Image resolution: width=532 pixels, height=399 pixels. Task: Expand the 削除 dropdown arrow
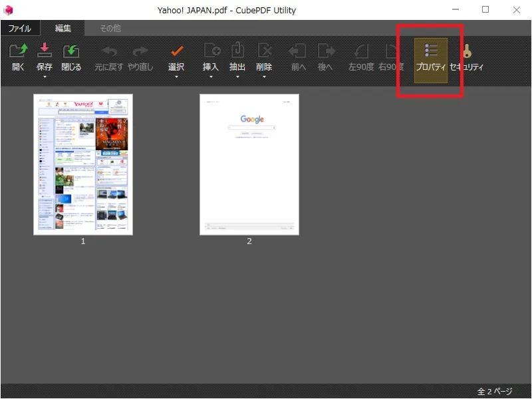click(x=264, y=77)
